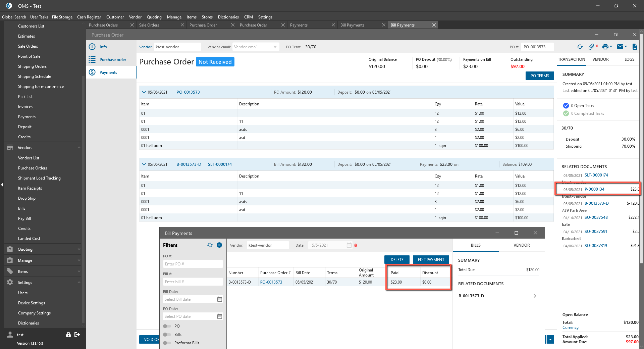Click the printer icon in Purchase Order toolbar
Image resolution: width=644 pixels, height=349 pixels.
[x=605, y=47]
